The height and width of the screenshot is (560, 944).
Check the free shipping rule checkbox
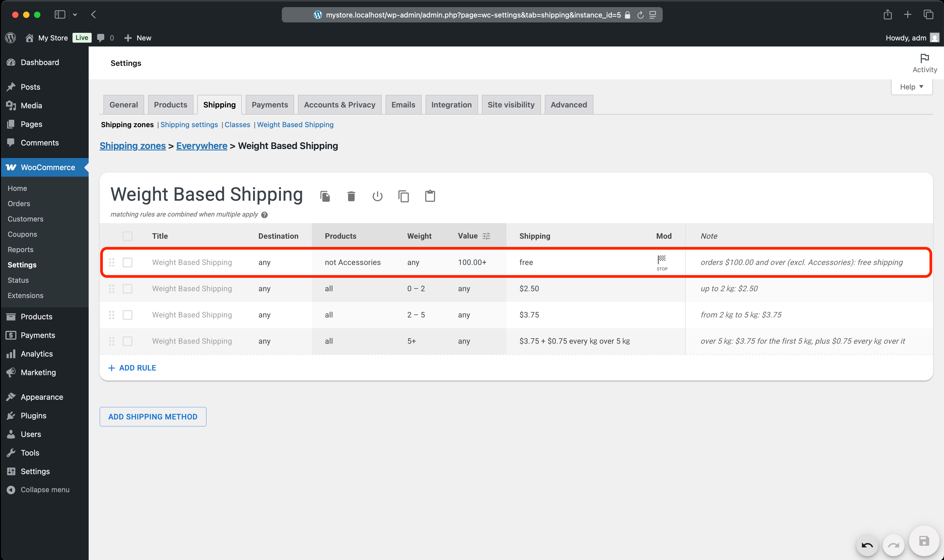click(x=128, y=262)
